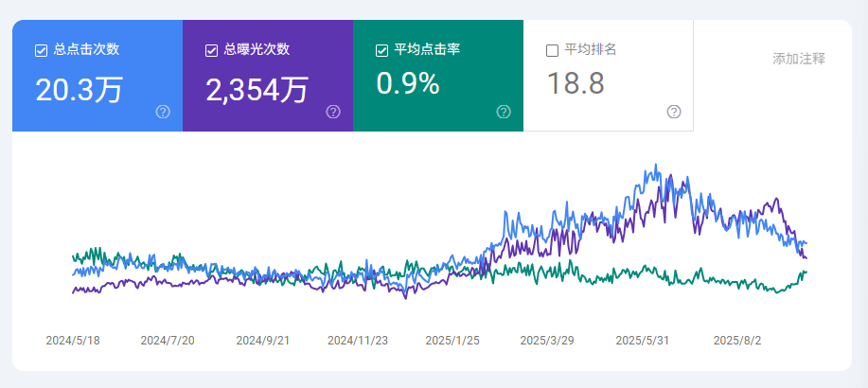This screenshot has width=868, height=388.
Task: Click the 2024/9/21 date axis label
Action: tap(263, 341)
